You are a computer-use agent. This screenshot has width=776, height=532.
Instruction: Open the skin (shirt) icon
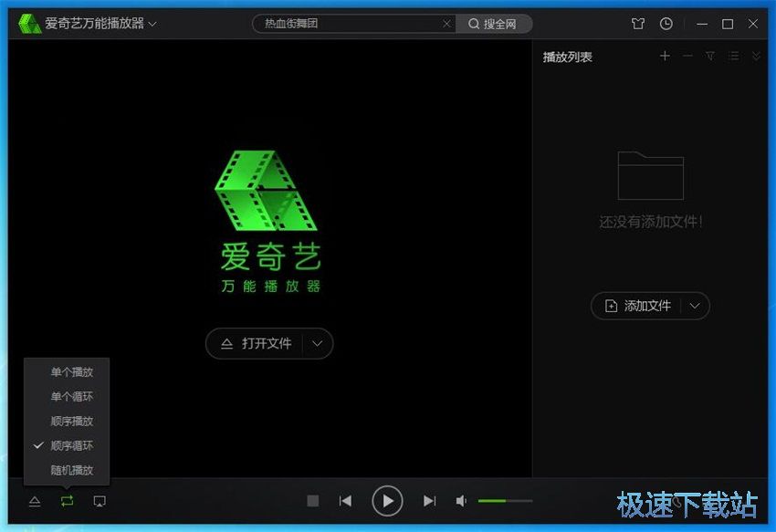[638, 24]
